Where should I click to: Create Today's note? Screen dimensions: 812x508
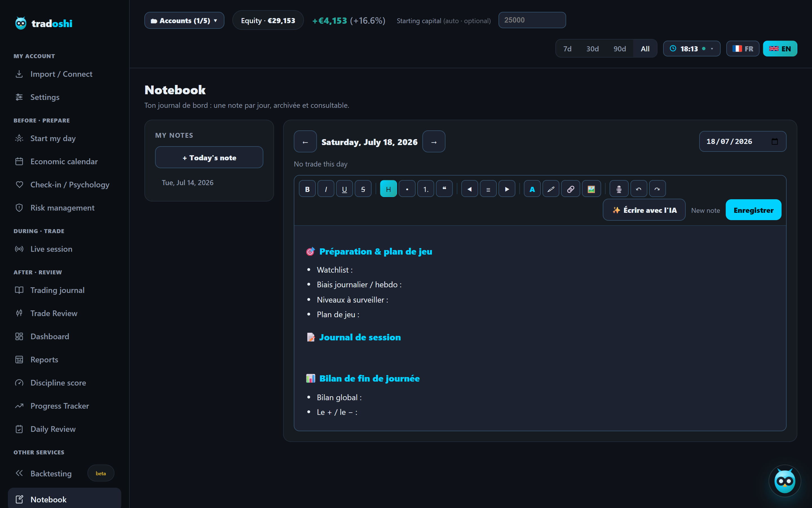(x=209, y=157)
